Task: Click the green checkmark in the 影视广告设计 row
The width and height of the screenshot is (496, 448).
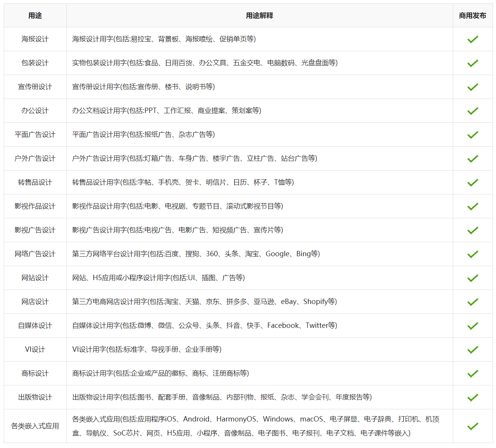Action: [x=472, y=230]
